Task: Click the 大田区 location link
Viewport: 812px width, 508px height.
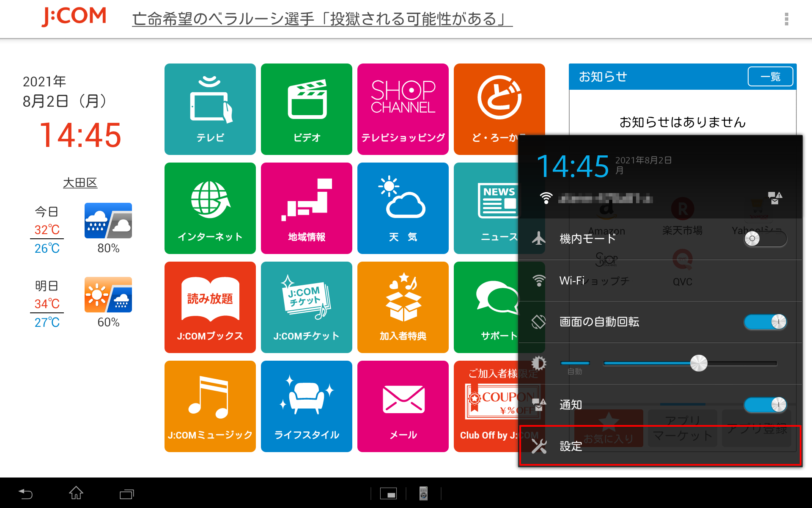Action: [x=80, y=183]
